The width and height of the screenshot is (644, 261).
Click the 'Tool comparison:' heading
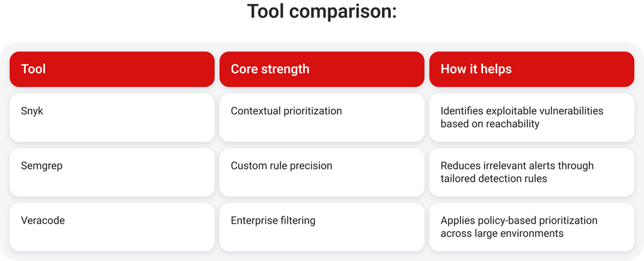tap(321, 12)
